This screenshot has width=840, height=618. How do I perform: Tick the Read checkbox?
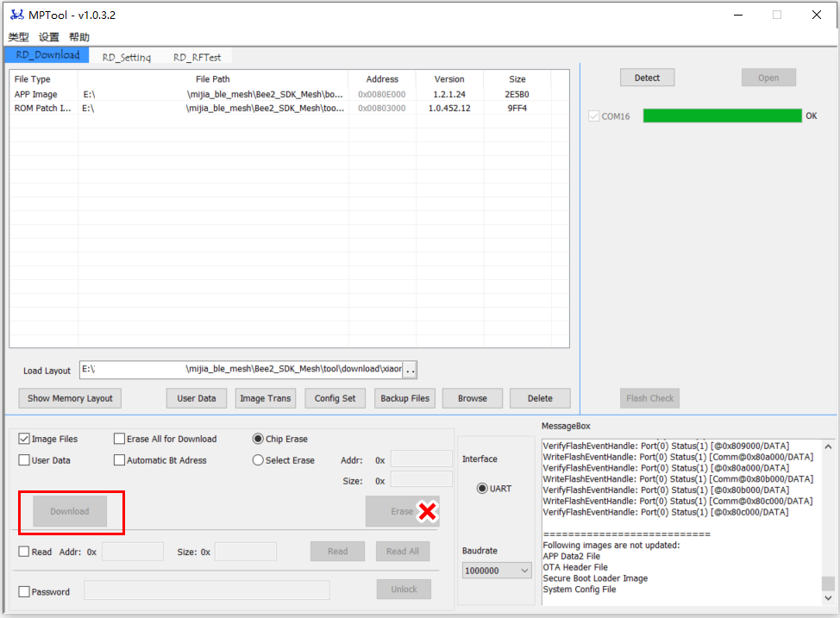click(x=24, y=552)
